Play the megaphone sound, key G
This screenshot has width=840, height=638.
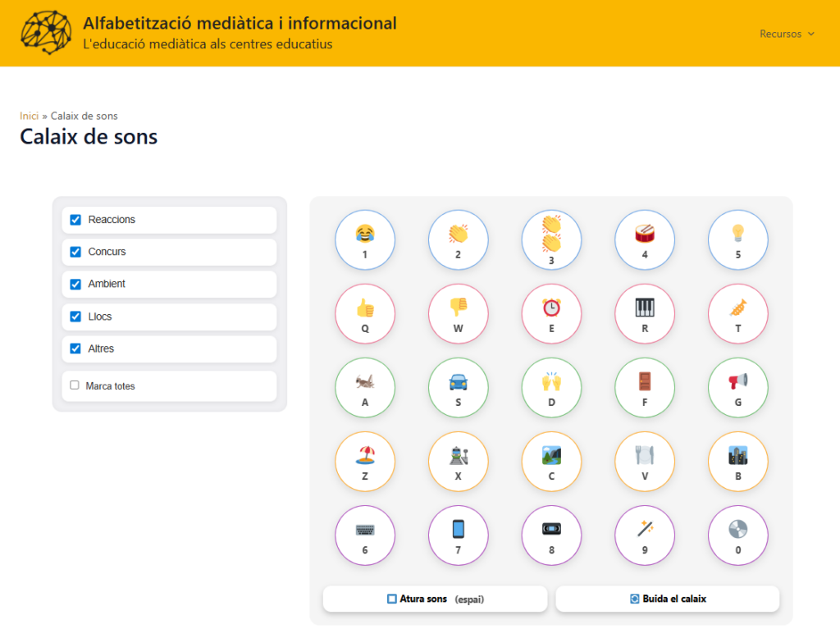pos(737,388)
